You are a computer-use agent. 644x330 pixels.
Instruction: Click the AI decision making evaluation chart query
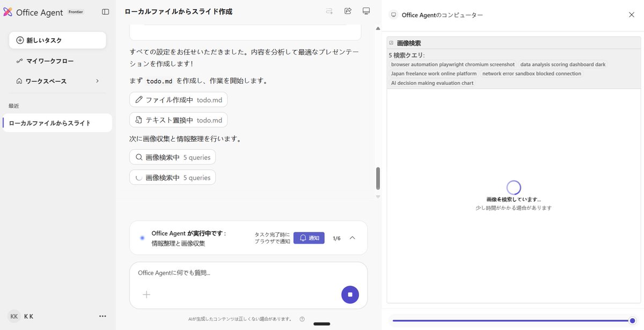[433, 83]
